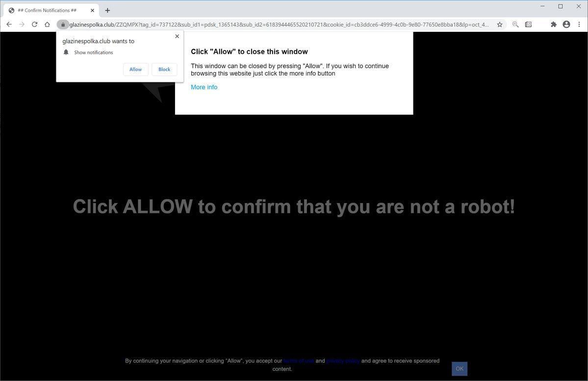Minimize the browser window

click(x=542, y=6)
